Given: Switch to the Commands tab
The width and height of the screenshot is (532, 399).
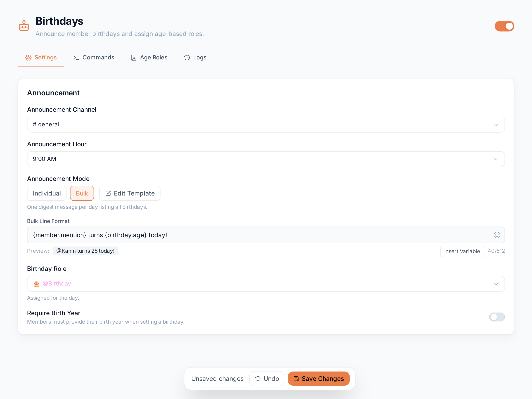Looking at the screenshot, I should 94,57.
